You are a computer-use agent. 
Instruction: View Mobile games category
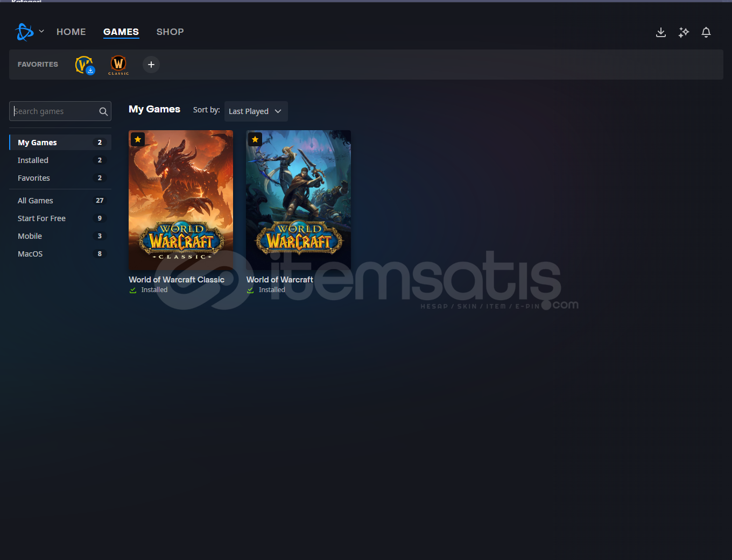pos(60,236)
